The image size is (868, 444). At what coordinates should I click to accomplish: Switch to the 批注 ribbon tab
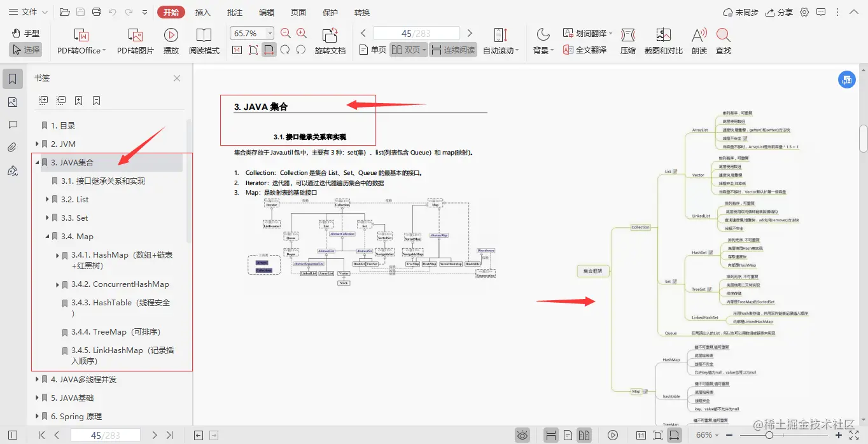(234, 11)
